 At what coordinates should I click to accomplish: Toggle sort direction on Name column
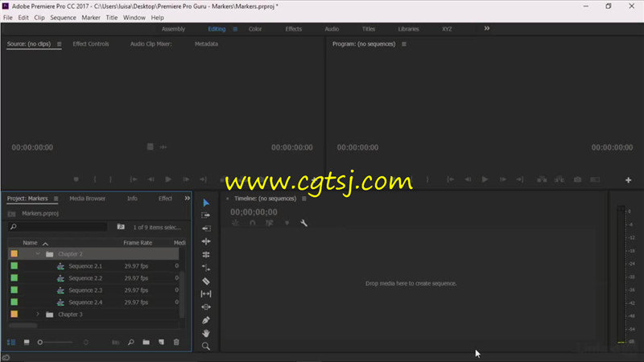coord(45,244)
